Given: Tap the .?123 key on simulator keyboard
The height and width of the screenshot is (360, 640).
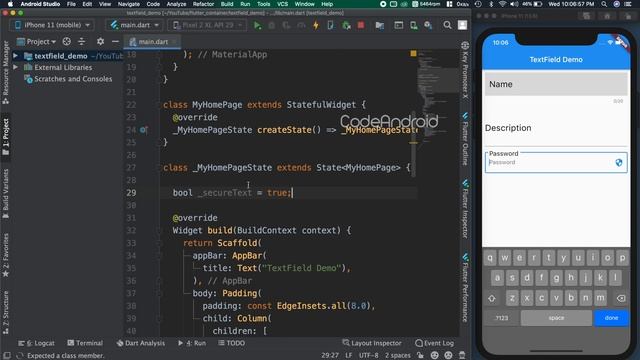Looking at the screenshot, I should [501, 318].
